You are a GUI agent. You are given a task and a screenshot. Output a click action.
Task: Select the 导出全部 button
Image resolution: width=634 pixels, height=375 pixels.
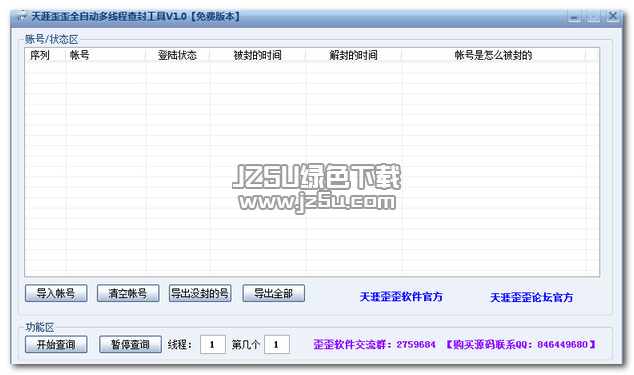click(x=273, y=293)
